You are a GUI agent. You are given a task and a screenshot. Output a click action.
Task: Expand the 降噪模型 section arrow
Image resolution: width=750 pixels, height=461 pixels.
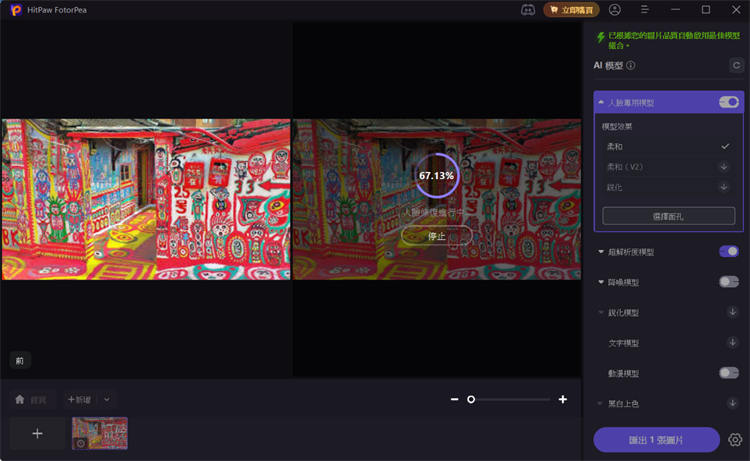pyautogui.click(x=601, y=282)
